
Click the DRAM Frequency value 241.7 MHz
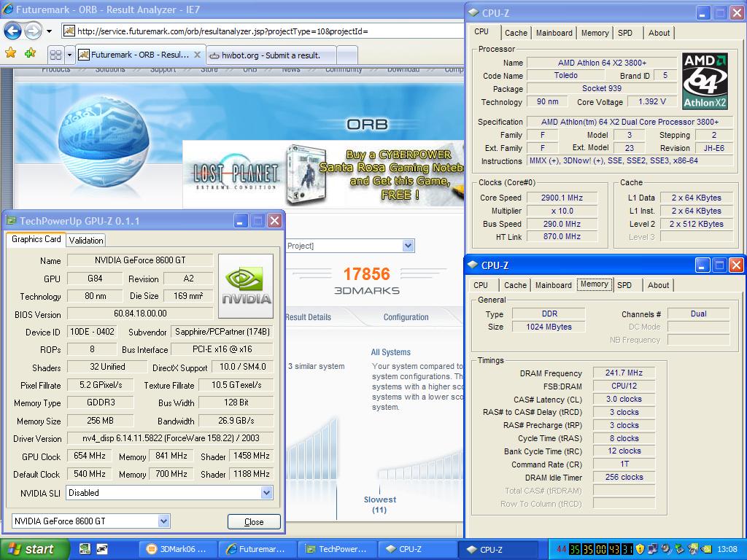click(624, 373)
